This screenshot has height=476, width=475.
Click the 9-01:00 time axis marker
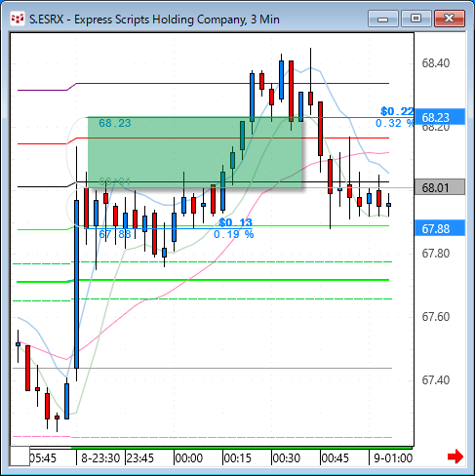[393, 458]
